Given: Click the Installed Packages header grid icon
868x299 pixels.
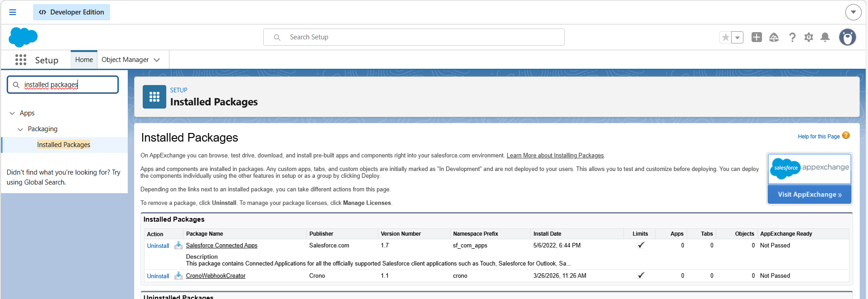Looking at the screenshot, I should coord(154,97).
